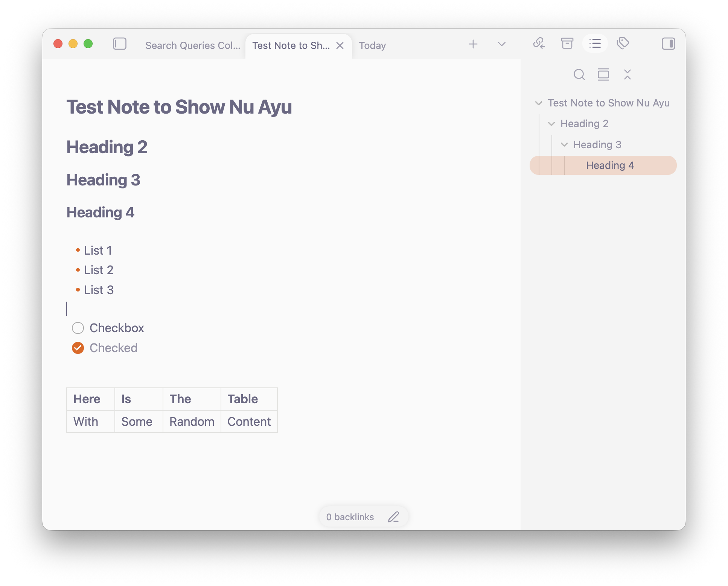728x586 pixels.
Task: Collapse Heading 2 in outline
Action: click(x=551, y=124)
